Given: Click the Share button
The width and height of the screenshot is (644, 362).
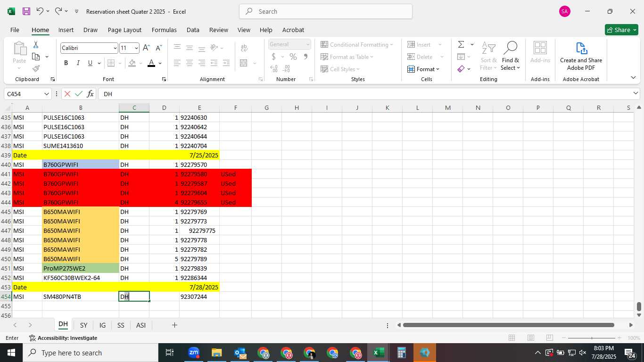Looking at the screenshot, I should click(621, 30).
